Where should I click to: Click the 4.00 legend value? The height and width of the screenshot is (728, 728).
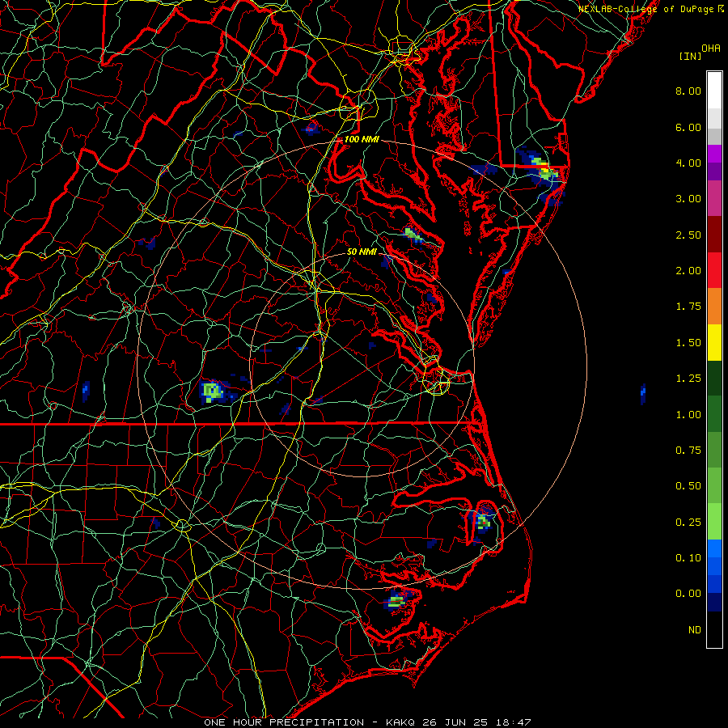[x=688, y=163]
